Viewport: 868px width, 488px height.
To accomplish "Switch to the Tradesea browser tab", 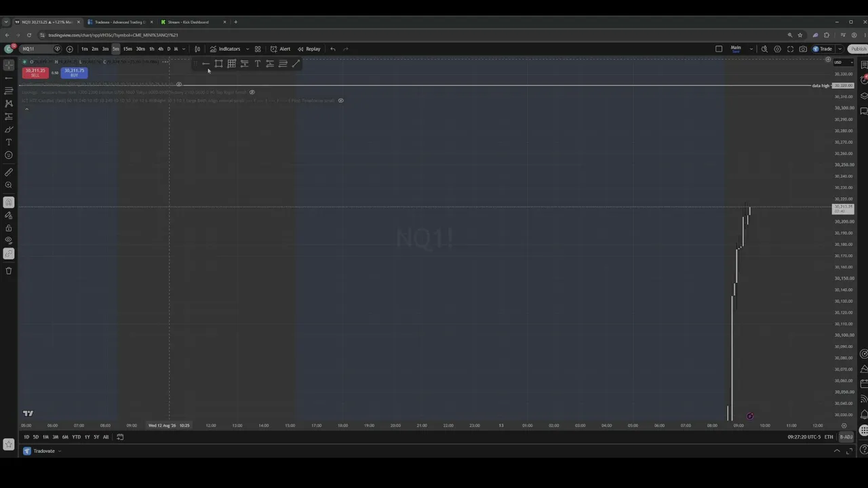I will tap(119, 22).
